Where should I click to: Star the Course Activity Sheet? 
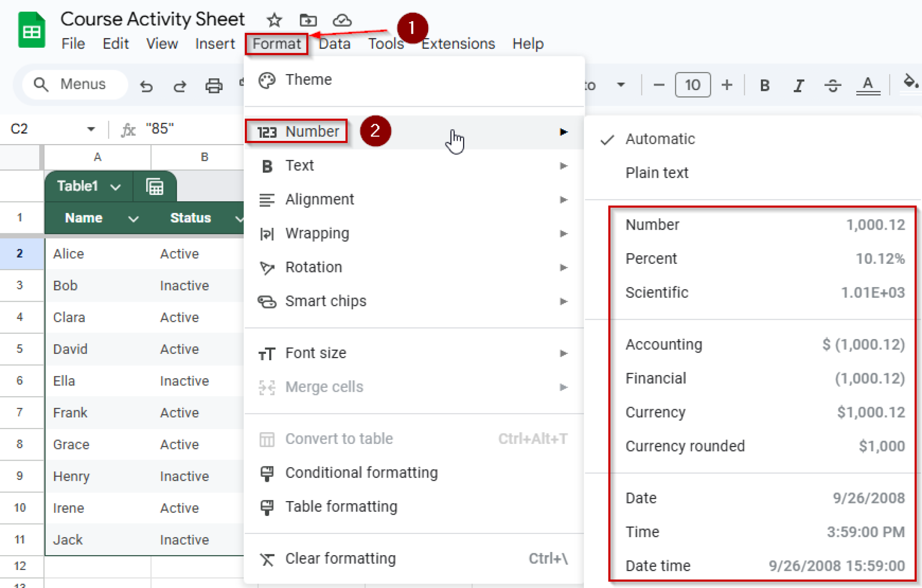pos(274,20)
